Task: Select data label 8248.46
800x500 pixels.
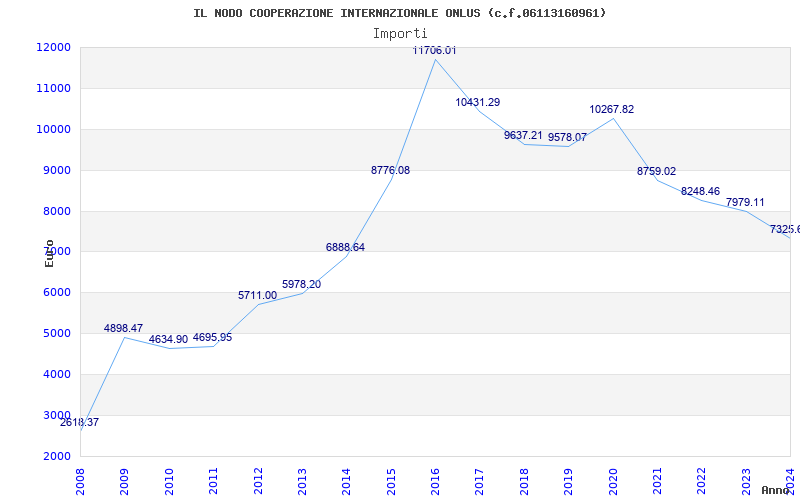Action: 701,191
